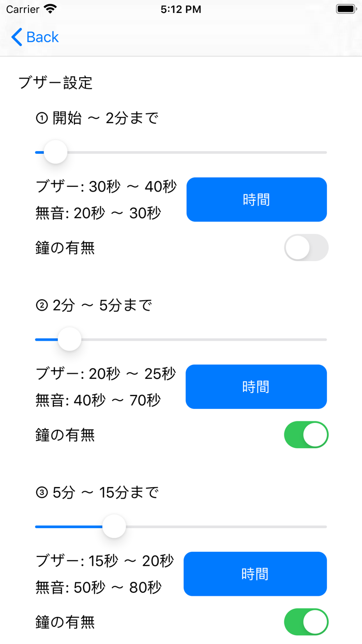Tap the clock showing 5:12 PM

pyautogui.click(x=180, y=8)
